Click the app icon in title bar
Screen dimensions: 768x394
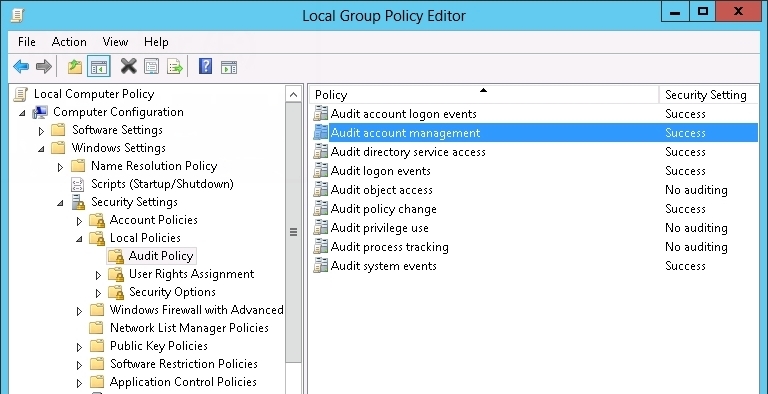[17, 15]
